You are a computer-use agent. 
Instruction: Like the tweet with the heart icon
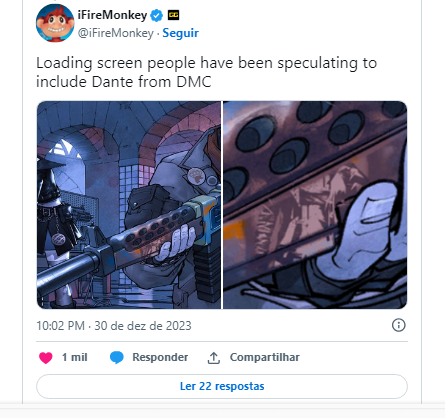tap(46, 357)
